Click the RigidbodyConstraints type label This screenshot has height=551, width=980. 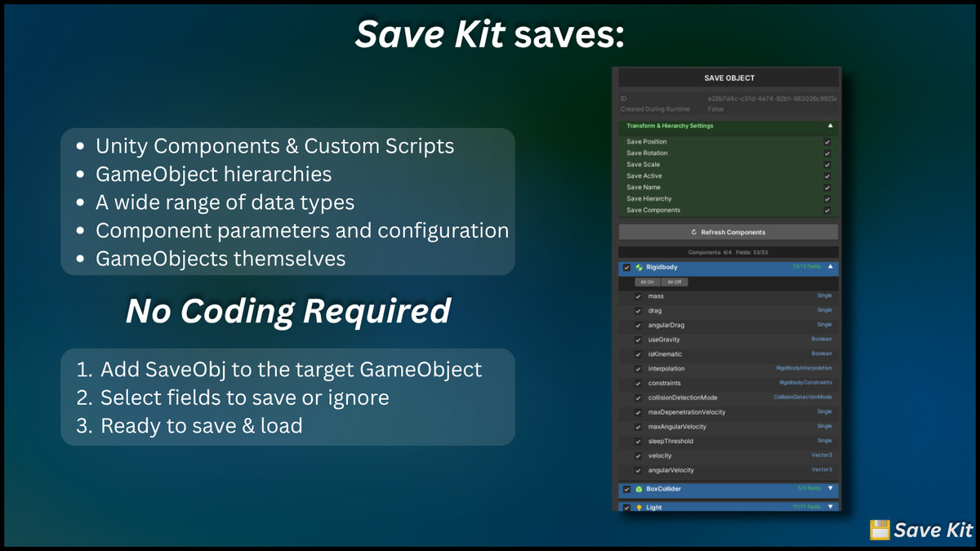click(x=805, y=382)
